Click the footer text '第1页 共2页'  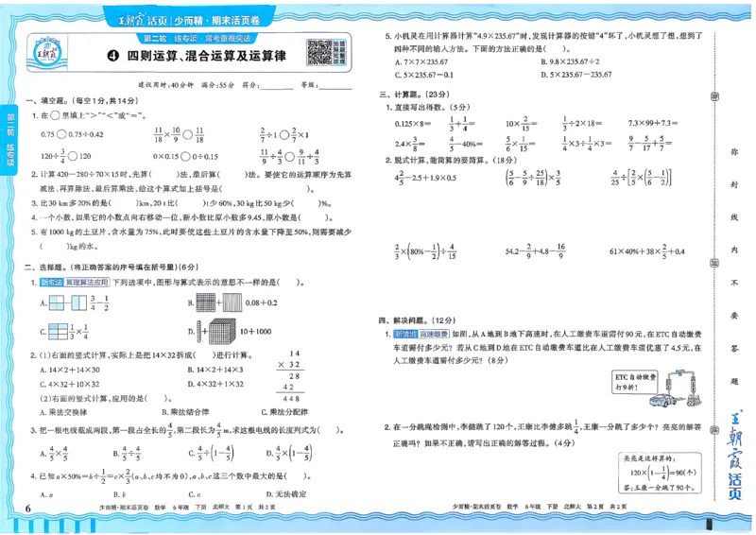coord(255,508)
